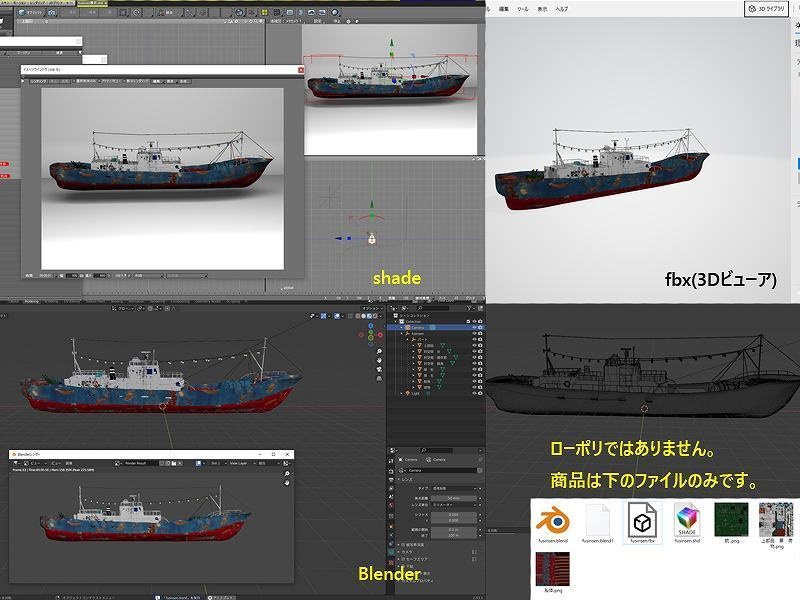Open the レンズ単位 dropdown
Viewport: 800px width, 600px height.
coord(454,505)
